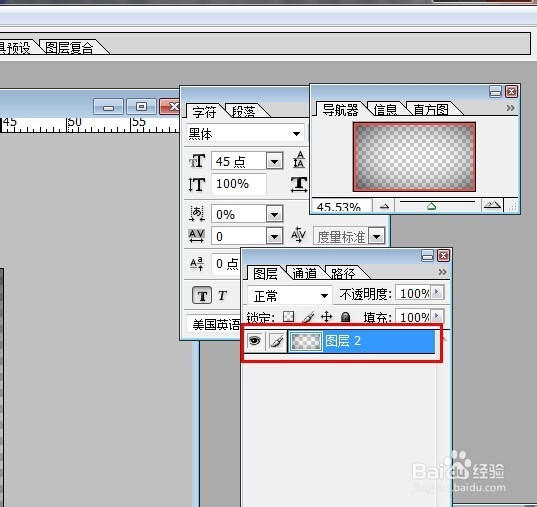The width and height of the screenshot is (537, 507).
Task: Switch to the 字符 tab
Action: (204, 112)
